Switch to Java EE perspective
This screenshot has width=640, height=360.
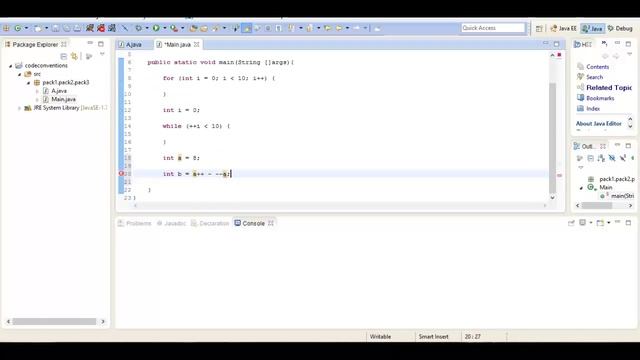[563, 29]
